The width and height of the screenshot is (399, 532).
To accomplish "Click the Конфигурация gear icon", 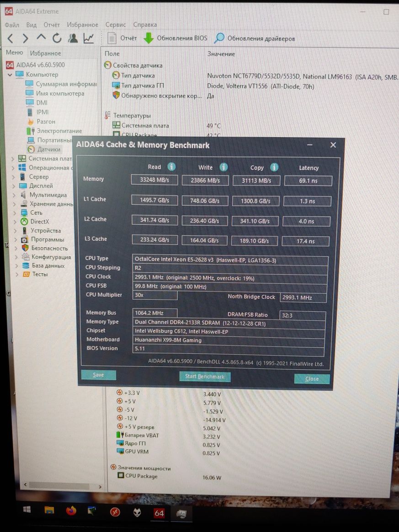I will point(26,257).
